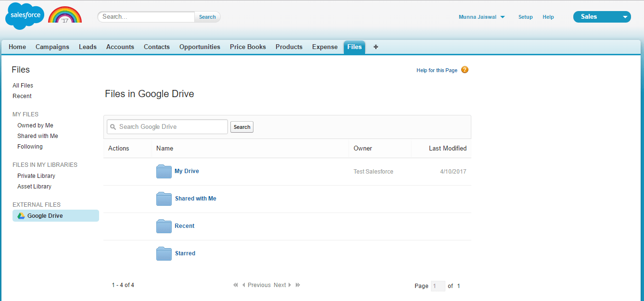This screenshot has height=301, width=644.
Task: Click the Name column header
Action: point(164,149)
